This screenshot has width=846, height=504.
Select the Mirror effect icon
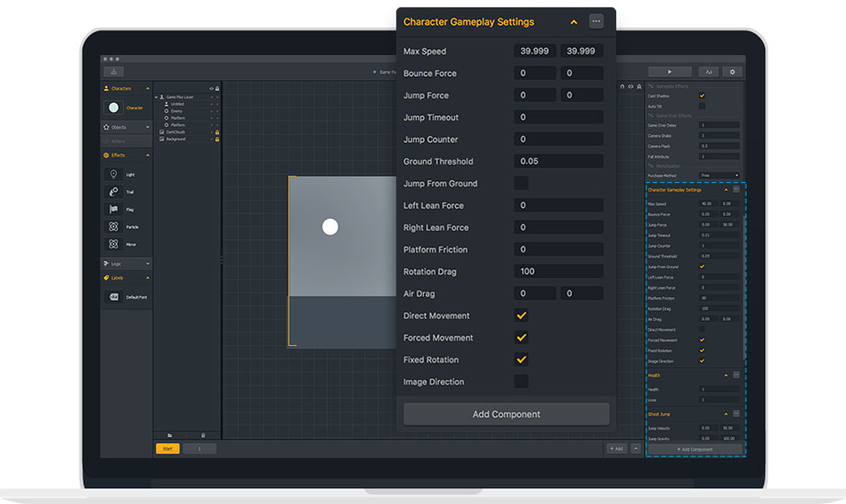coord(113,244)
